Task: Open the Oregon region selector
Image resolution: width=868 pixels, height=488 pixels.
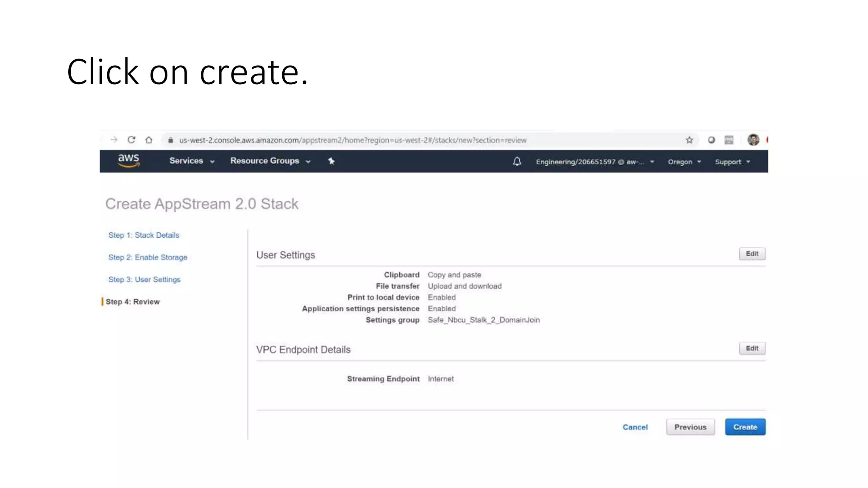Action: [x=684, y=162]
